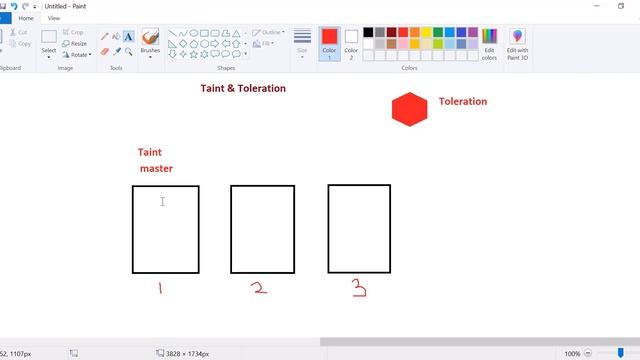Open the Rotate dropdown menu
This screenshot has width=640, height=360.
tap(77, 55)
